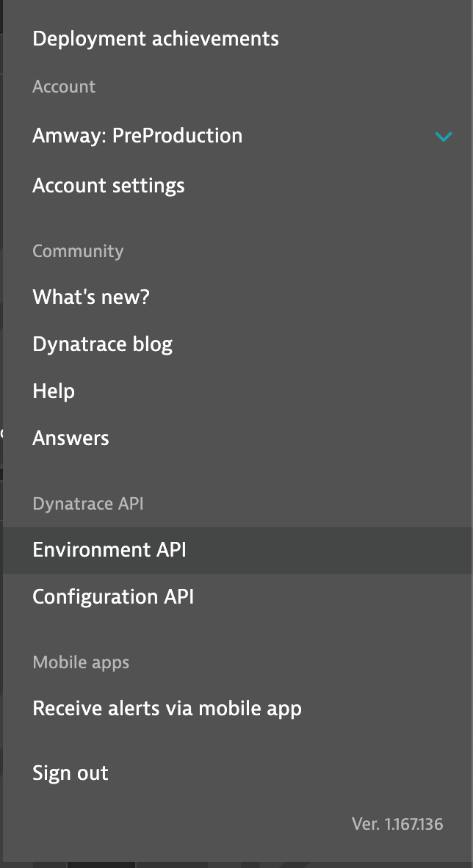Open the Help entry
Viewport: 473px width, 868px height.
click(54, 391)
